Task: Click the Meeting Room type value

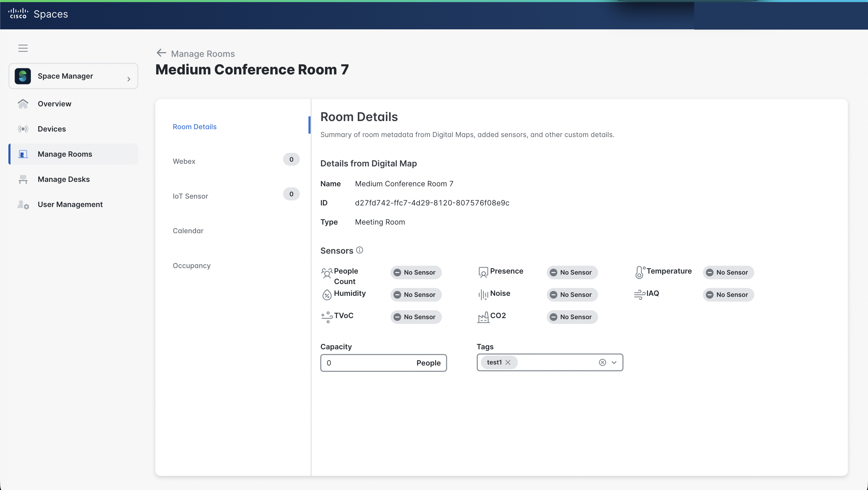Action: pyautogui.click(x=380, y=222)
